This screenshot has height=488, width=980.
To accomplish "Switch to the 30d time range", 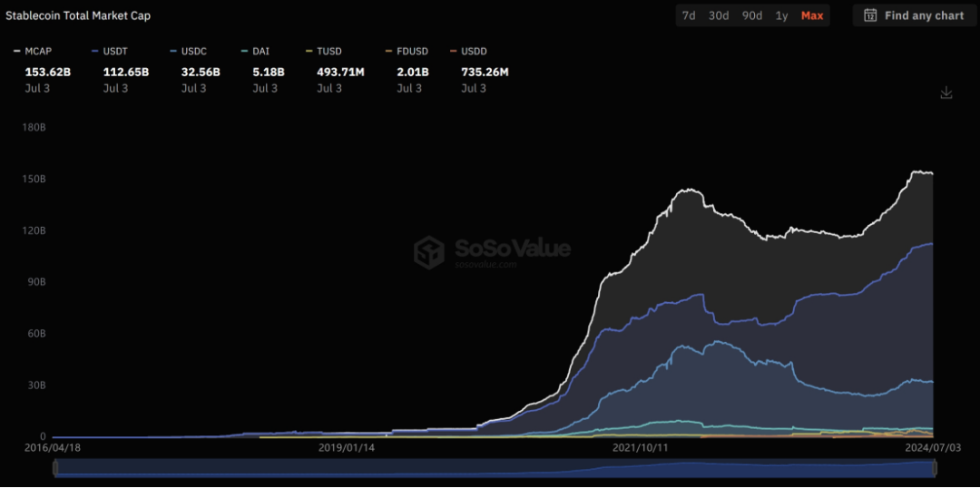I will click(719, 15).
